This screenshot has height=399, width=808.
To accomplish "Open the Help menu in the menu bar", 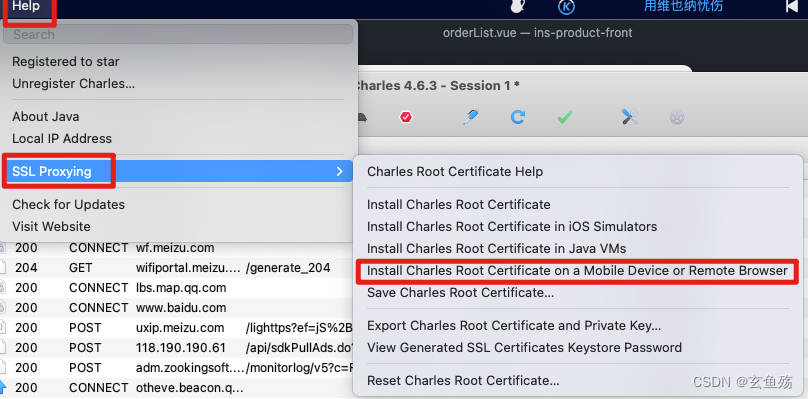I will (26, 6).
